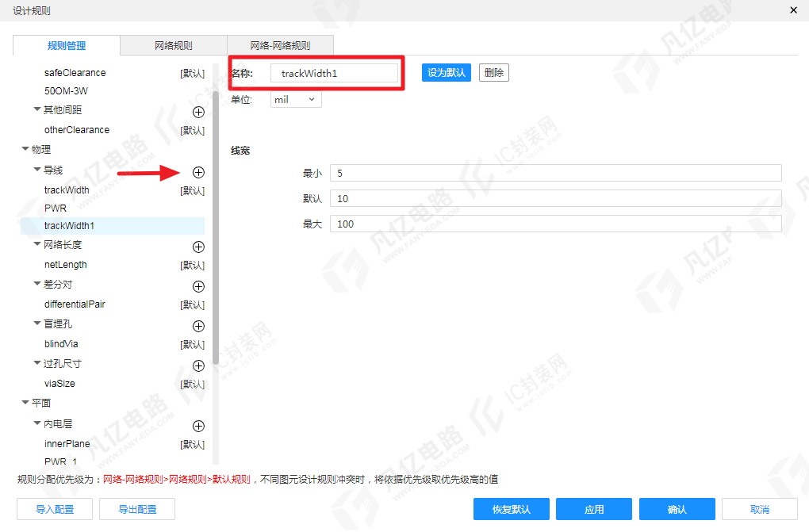Collapse the 盲埋孔 group

37,323
